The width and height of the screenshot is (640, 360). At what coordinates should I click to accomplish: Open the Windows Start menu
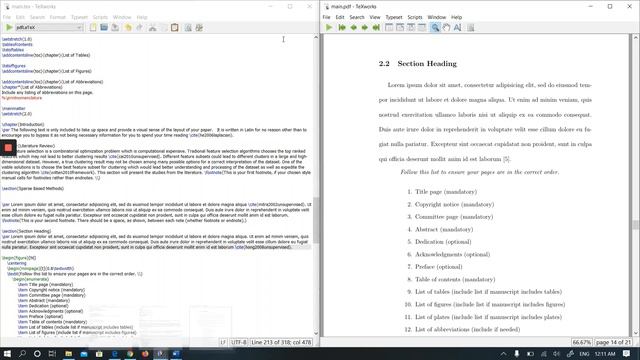[x=7, y=353]
